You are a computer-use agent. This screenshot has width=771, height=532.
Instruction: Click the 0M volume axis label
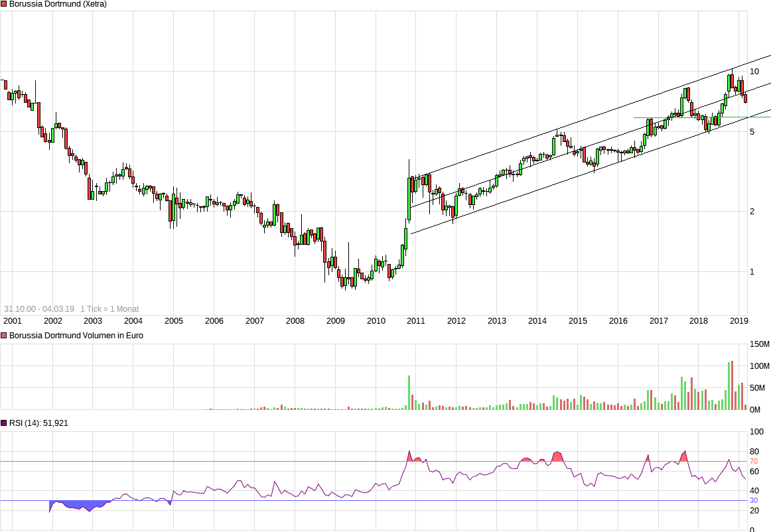click(755, 409)
